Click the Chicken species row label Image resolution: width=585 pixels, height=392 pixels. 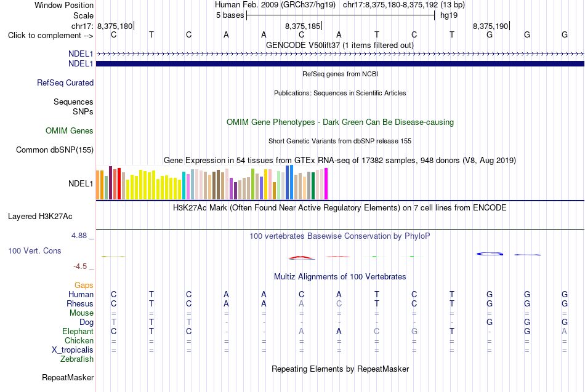(79, 340)
